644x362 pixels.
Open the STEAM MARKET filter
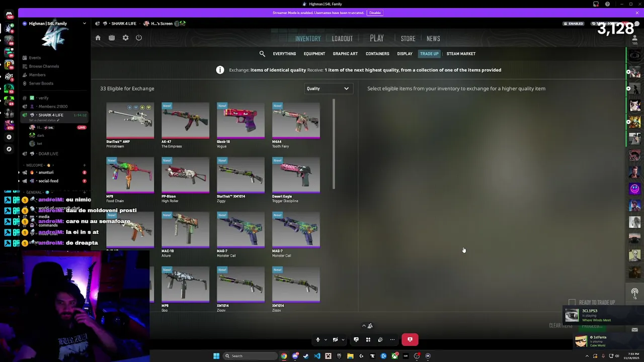[461, 54]
